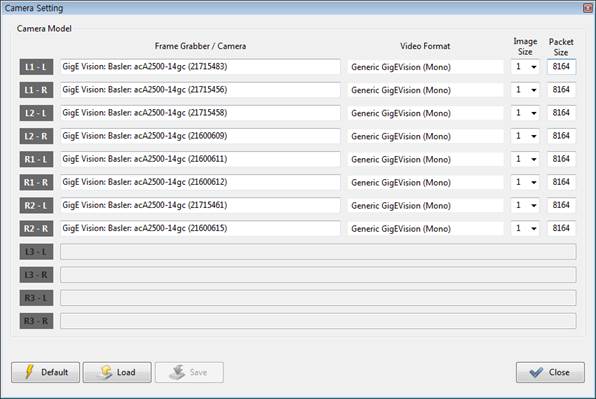Click Video Format field in L1 - L row
This screenshot has width=596, height=399.
click(x=425, y=67)
